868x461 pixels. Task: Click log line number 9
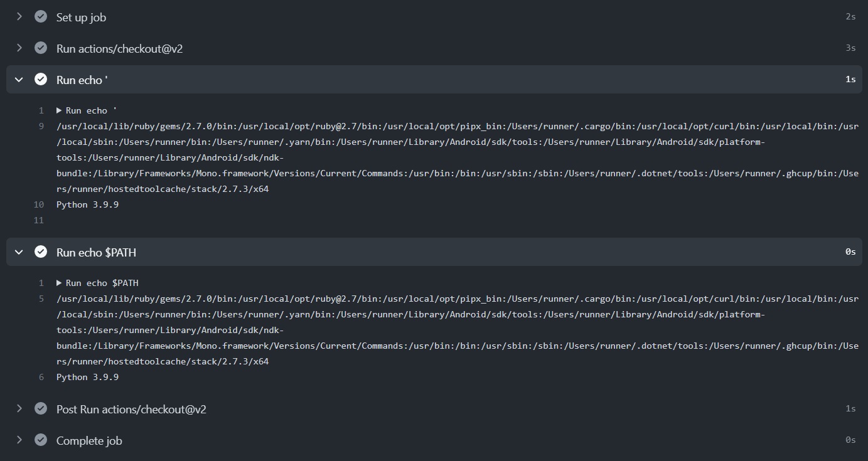[41, 126]
